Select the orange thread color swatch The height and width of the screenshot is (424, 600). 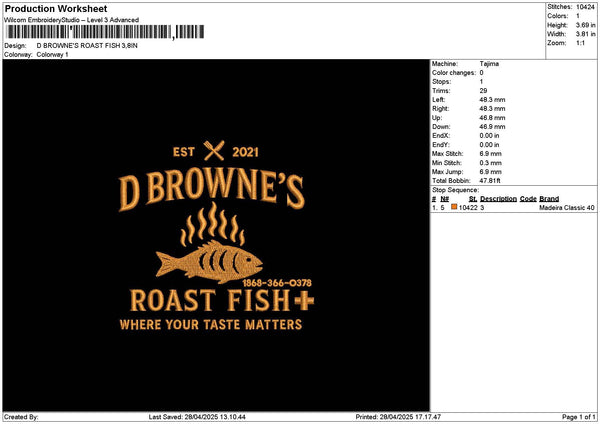click(454, 207)
